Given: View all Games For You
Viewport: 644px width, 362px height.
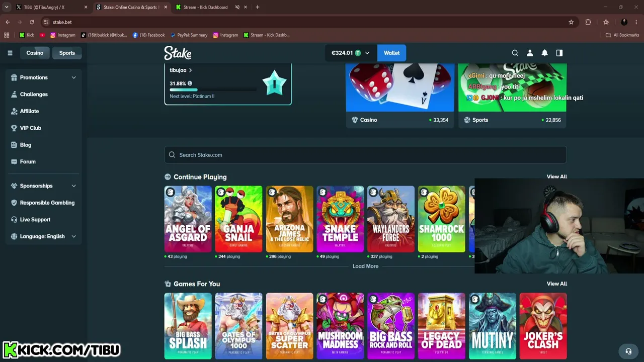Looking at the screenshot, I should [556, 284].
